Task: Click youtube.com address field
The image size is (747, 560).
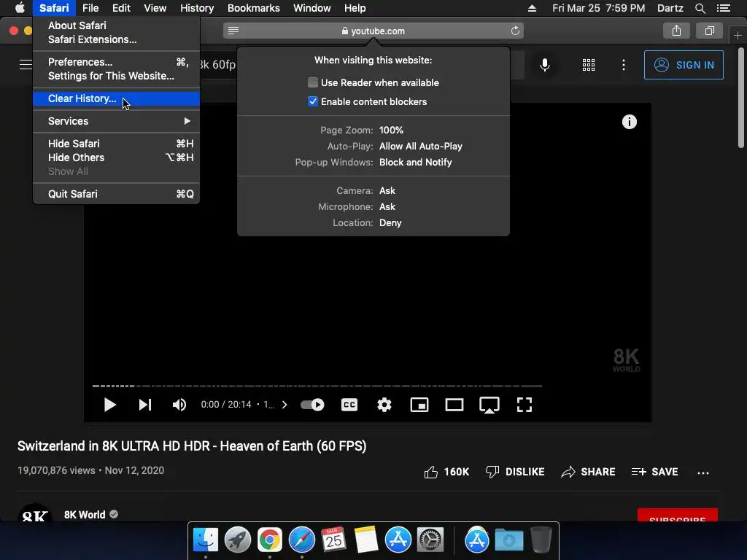Action: tap(373, 31)
